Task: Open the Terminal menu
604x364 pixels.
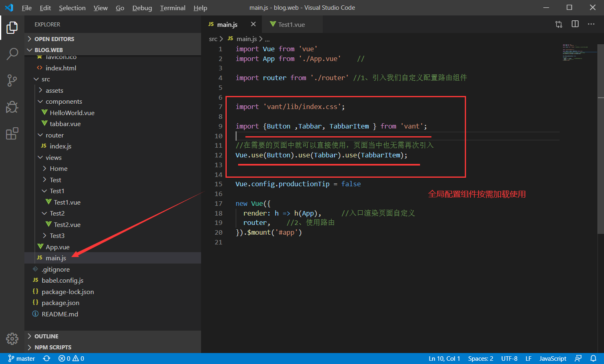Action: (x=173, y=8)
